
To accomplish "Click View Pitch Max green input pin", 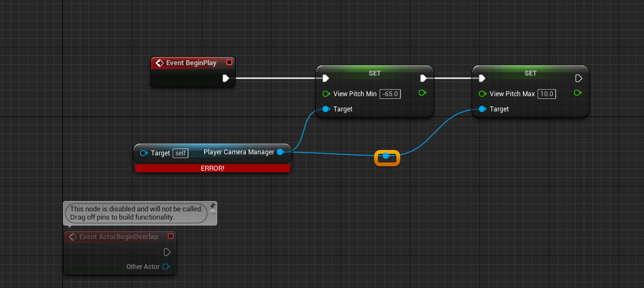I will (x=483, y=93).
